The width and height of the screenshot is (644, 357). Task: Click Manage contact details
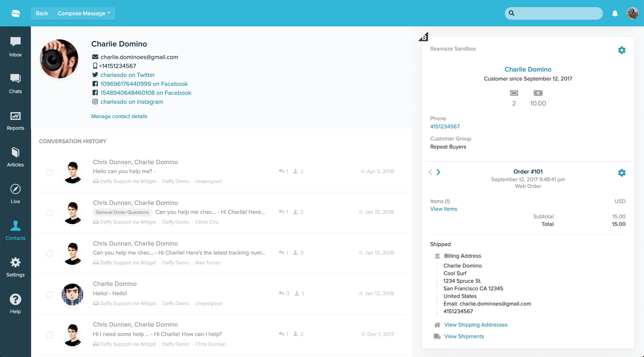119,116
